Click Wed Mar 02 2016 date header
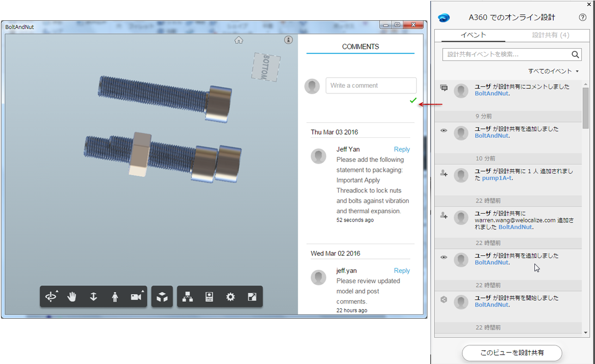This screenshot has width=595, height=364. 335,253
